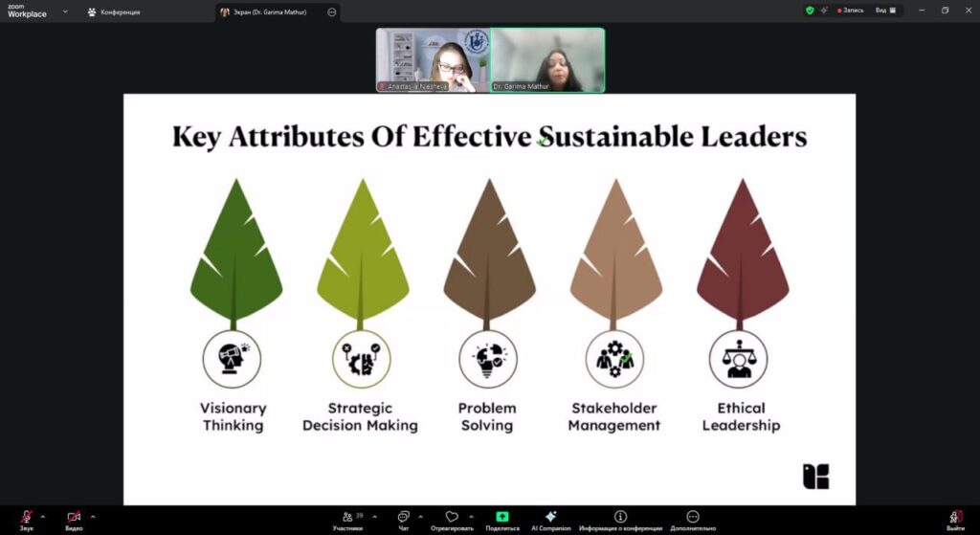
Task: Open the Дополнительно more options menu
Action: pos(693,517)
